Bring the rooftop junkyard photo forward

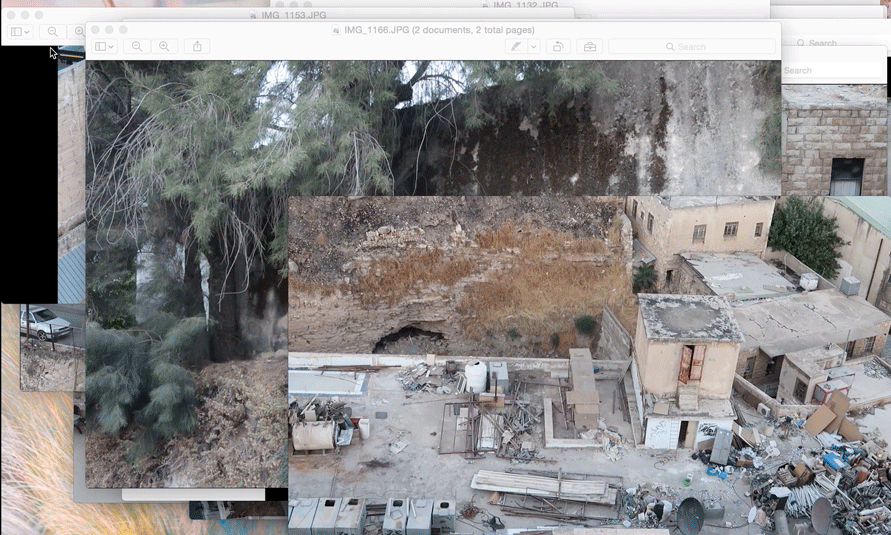589,365
